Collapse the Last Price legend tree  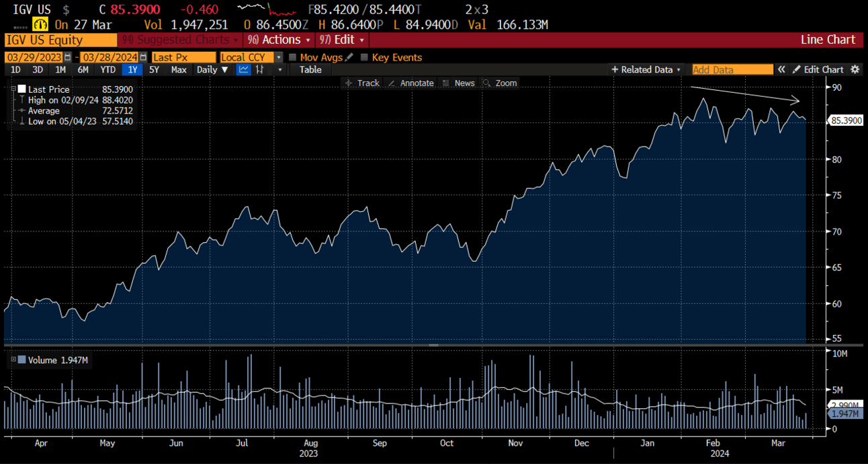[x=13, y=89]
